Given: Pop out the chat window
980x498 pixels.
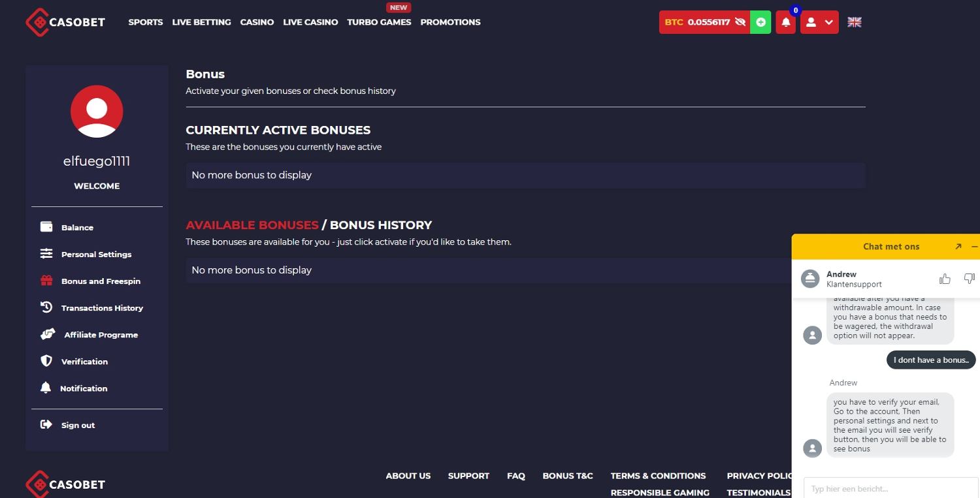Looking at the screenshot, I should pyautogui.click(x=958, y=247).
